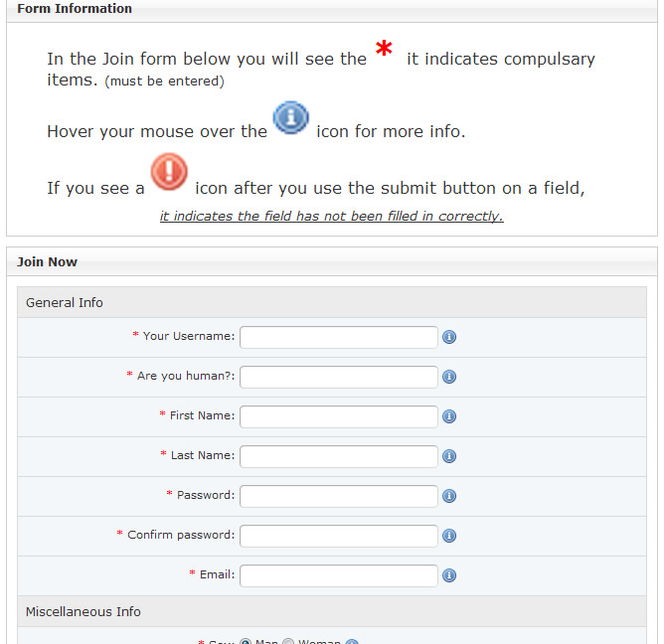Click the Last Name text field
Image resolution: width=664 pixels, height=644 pixels.
pos(338,456)
